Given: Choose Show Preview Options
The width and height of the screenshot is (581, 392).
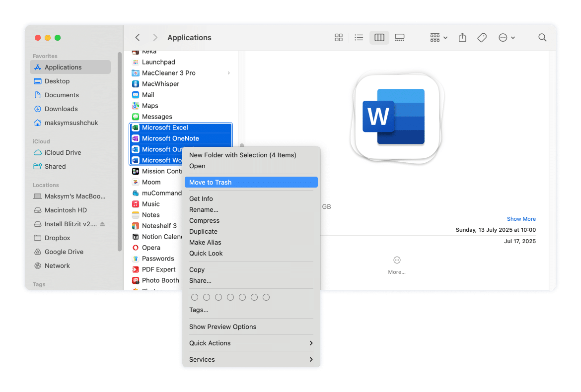Looking at the screenshot, I should [x=251, y=327].
